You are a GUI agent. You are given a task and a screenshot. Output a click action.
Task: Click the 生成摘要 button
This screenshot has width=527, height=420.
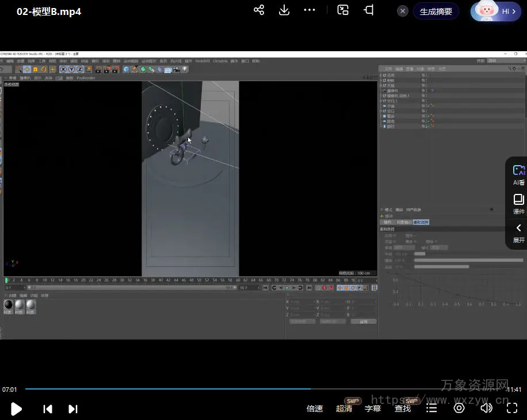coord(436,12)
